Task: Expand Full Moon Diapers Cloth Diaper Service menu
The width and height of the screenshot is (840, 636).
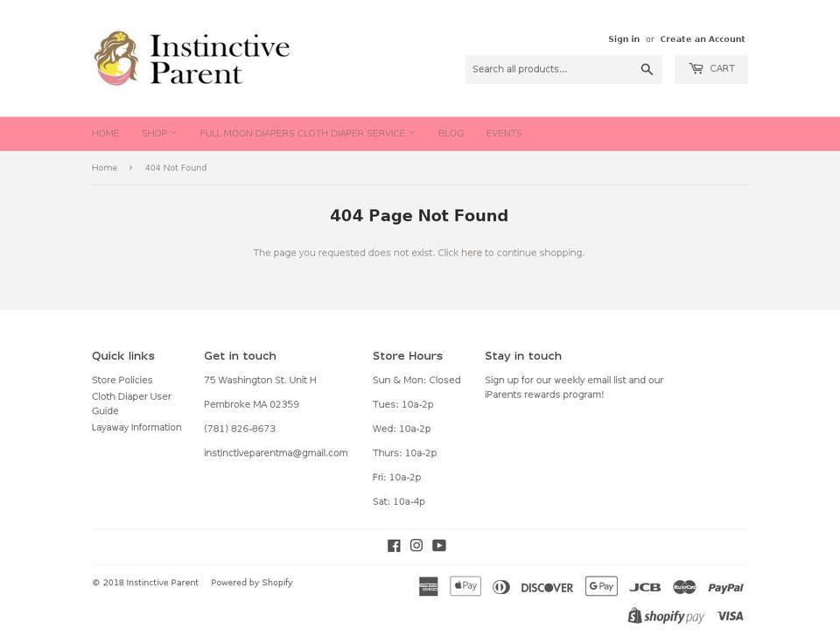Action: point(307,134)
